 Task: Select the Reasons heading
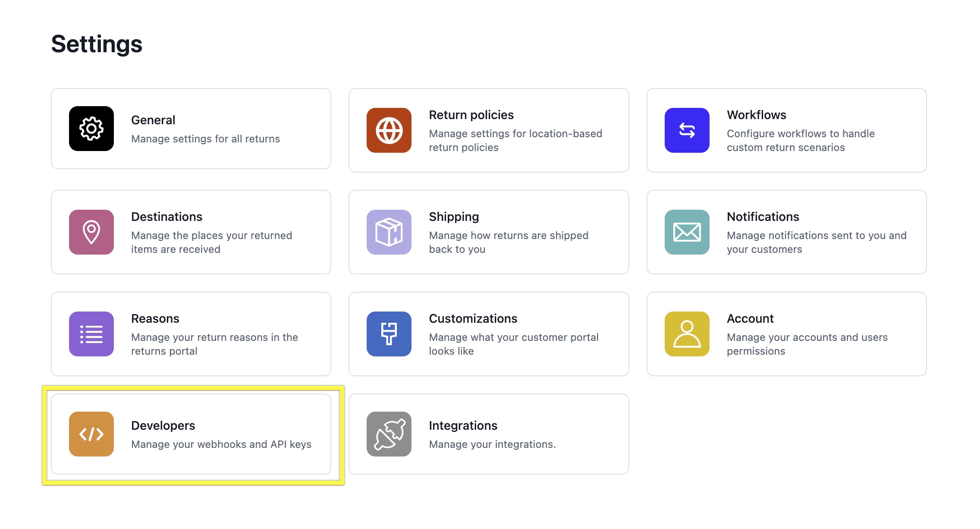click(155, 318)
